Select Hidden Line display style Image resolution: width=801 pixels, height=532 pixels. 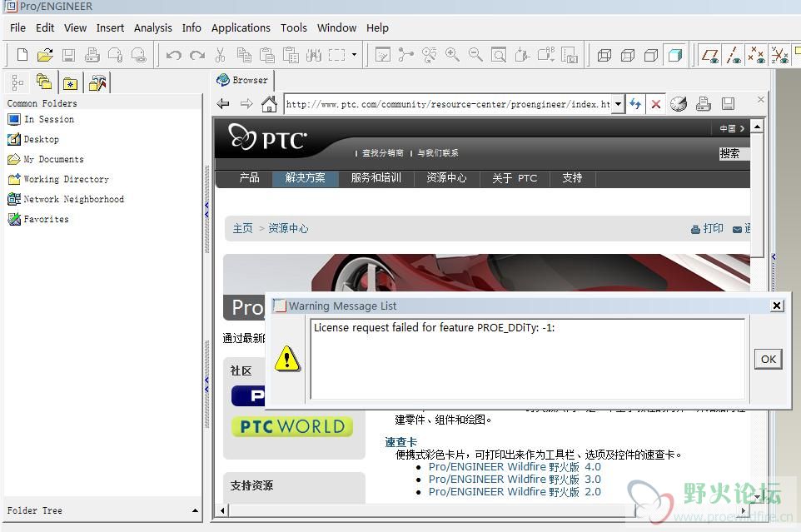628,55
